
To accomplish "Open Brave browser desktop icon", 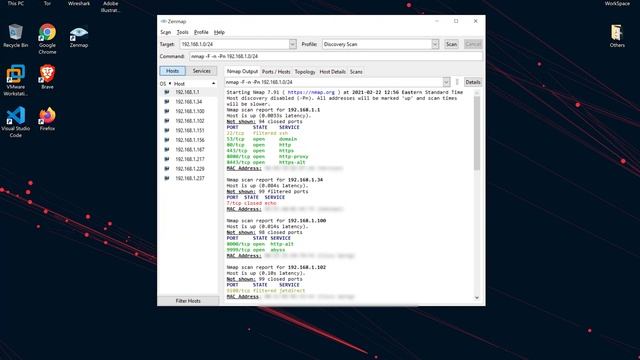I will (47, 77).
